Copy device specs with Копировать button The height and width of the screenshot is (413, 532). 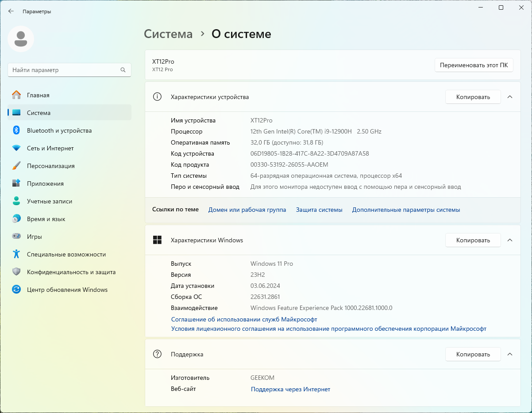pos(473,97)
